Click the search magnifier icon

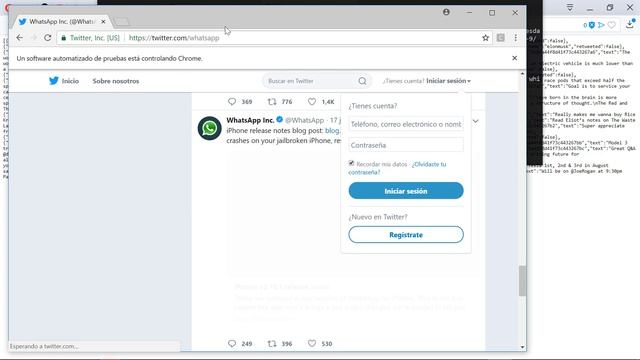pos(362,81)
